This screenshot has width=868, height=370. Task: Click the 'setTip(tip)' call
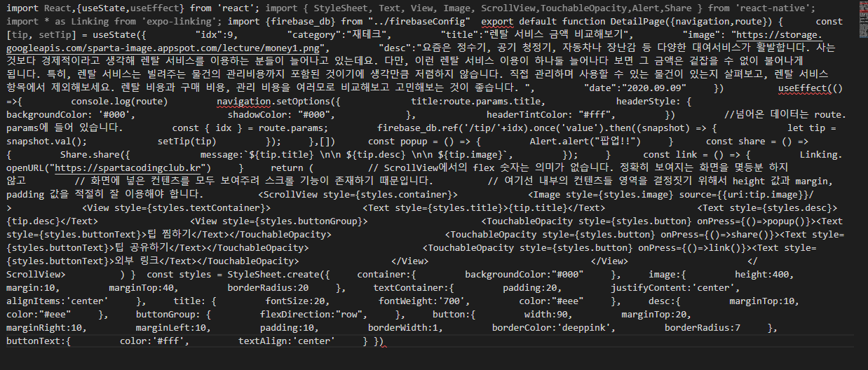[187, 142]
